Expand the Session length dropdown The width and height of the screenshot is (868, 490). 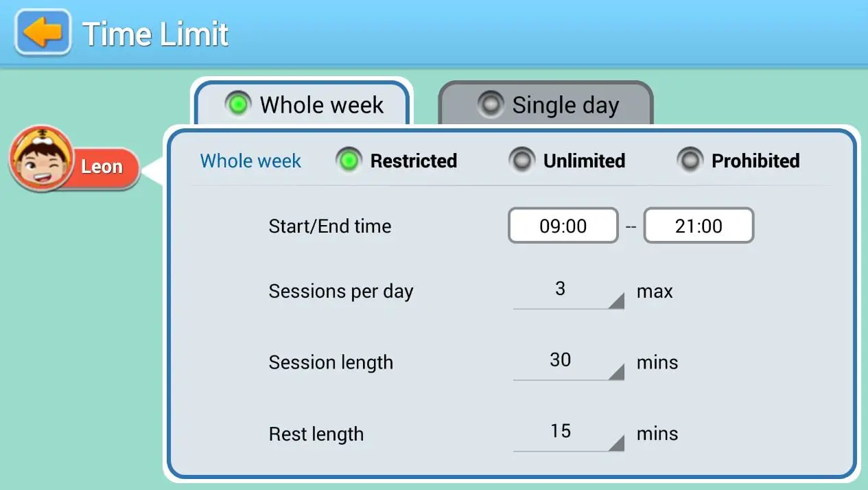567,362
